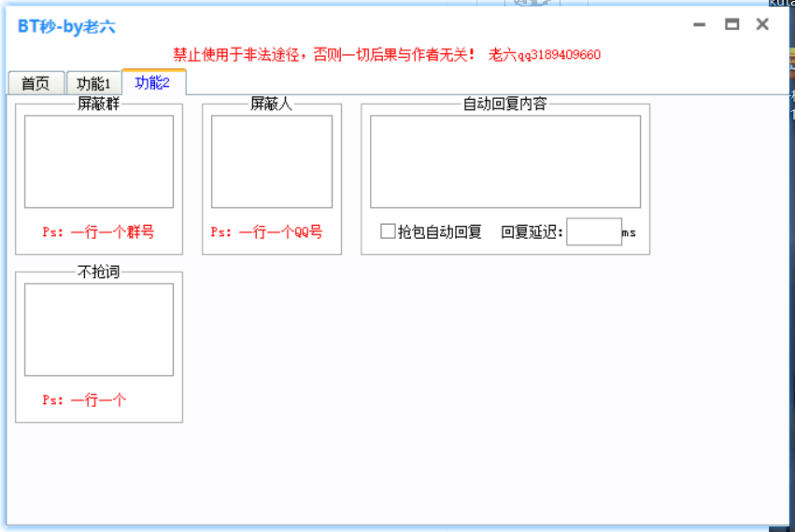This screenshot has width=795, height=532.
Task: Click the BT秒-by老六 window title
Action: click(x=66, y=27)
